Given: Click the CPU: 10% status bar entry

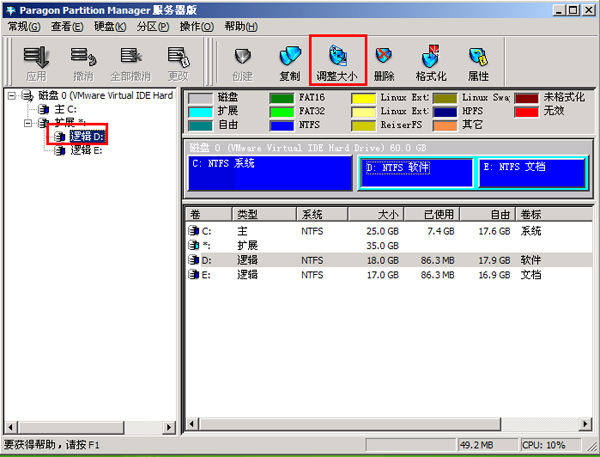Looking at the screenshot, I should (x=549, y=445).
